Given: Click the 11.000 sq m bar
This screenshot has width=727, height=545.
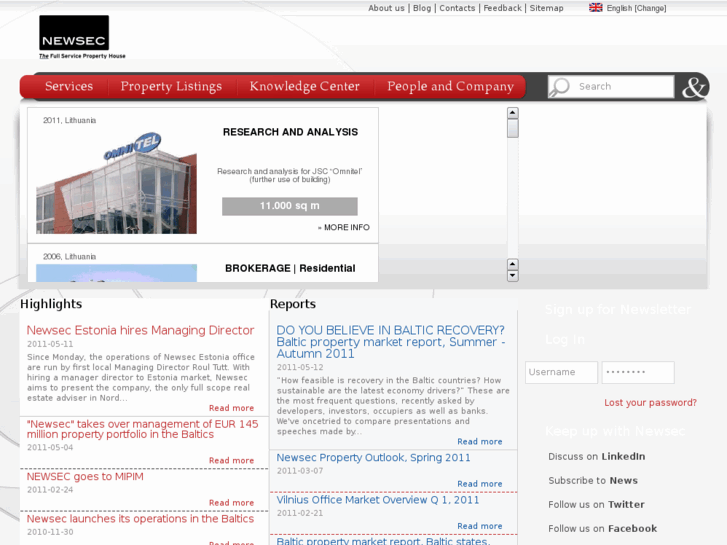Looking at the screenshot, I should [290, 206].
